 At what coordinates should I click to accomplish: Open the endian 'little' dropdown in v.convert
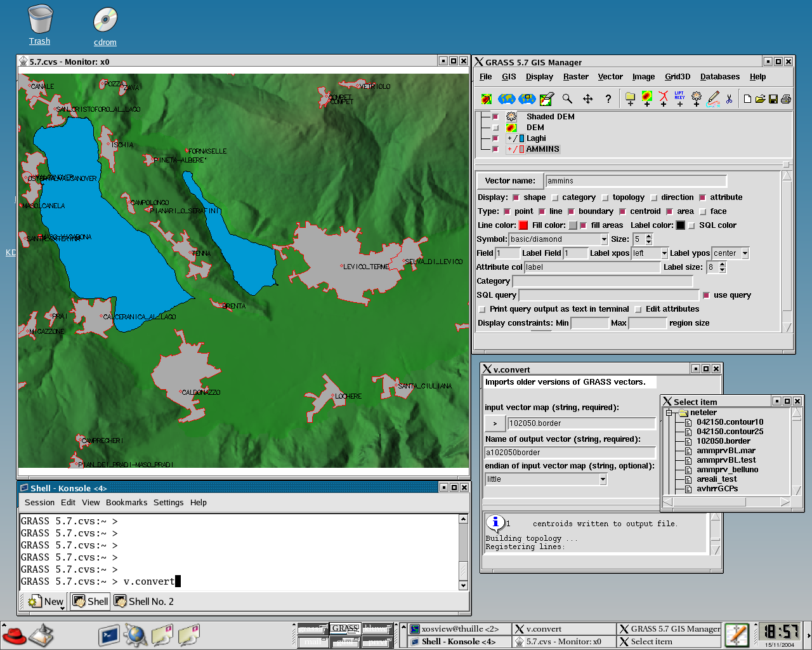(x=603, y=479)
